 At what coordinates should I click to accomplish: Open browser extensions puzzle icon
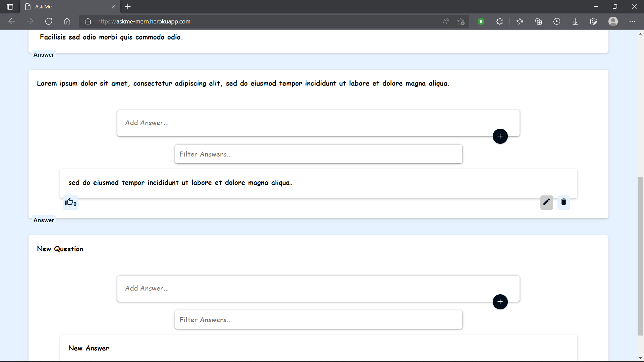499,21
